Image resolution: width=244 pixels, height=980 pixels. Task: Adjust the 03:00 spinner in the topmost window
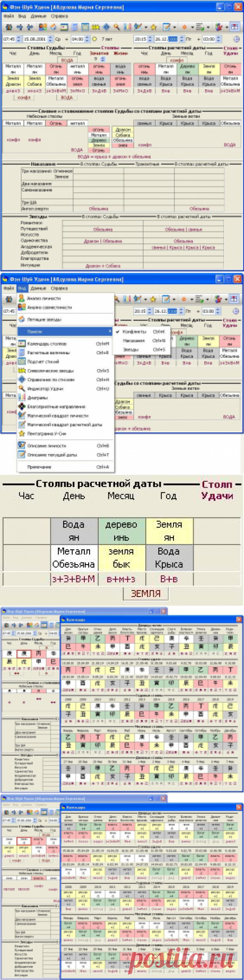pos(217,39)
